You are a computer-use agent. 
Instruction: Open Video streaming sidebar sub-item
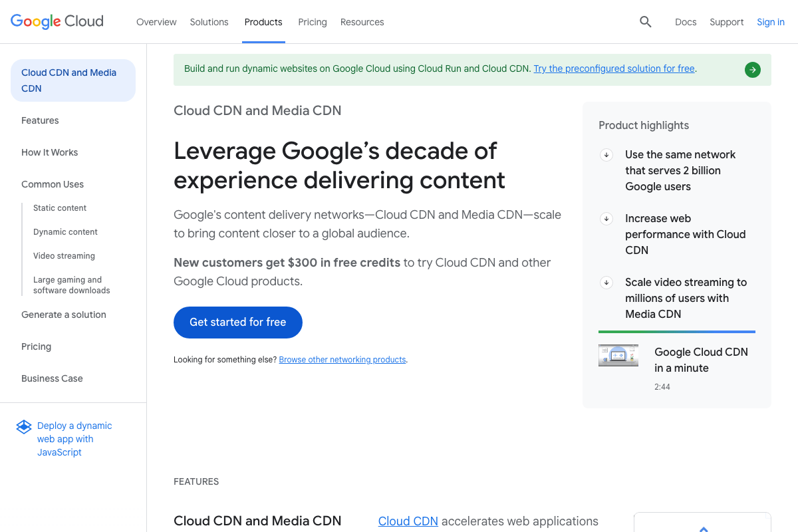[64, 256]
